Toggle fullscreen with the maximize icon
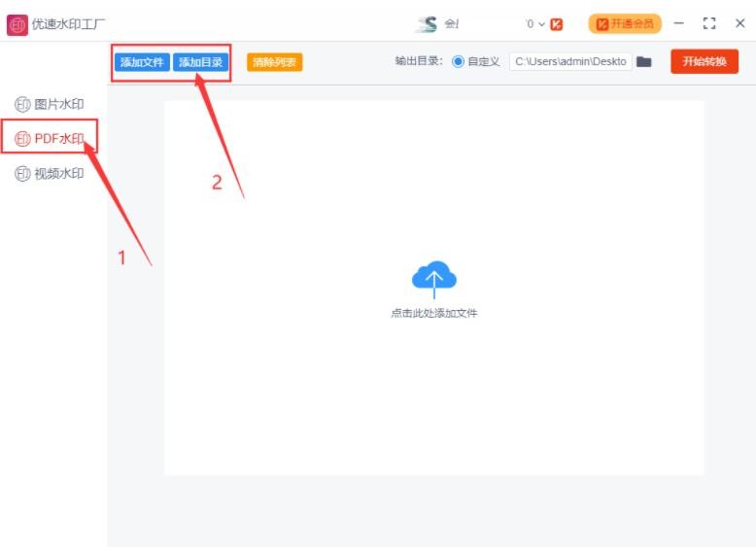 (x=708, y=24)
